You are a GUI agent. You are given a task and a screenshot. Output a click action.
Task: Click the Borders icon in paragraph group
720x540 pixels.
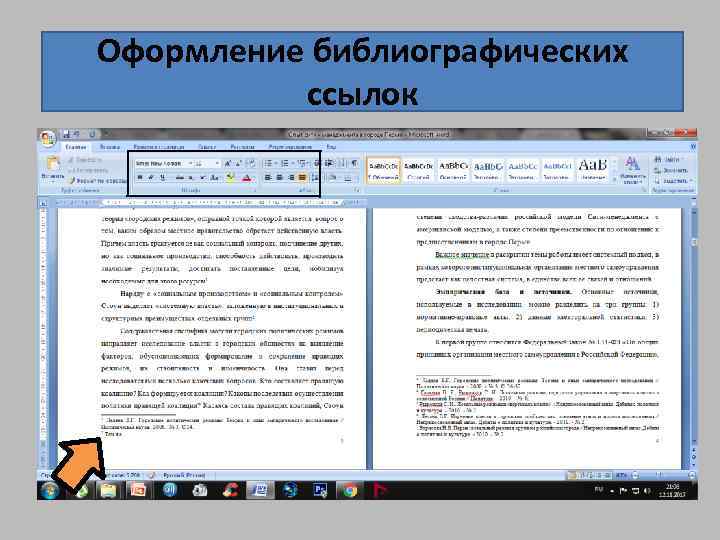click(349, 177)
